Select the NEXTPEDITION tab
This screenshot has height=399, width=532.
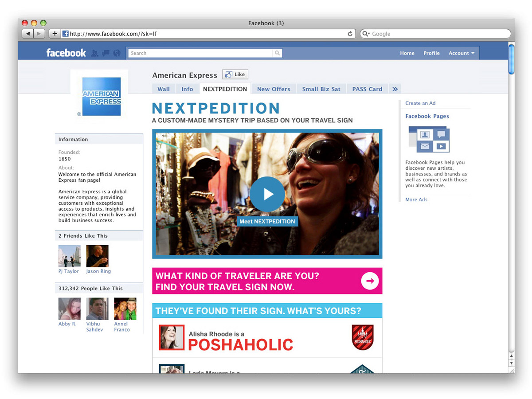[x=225, y=89]
